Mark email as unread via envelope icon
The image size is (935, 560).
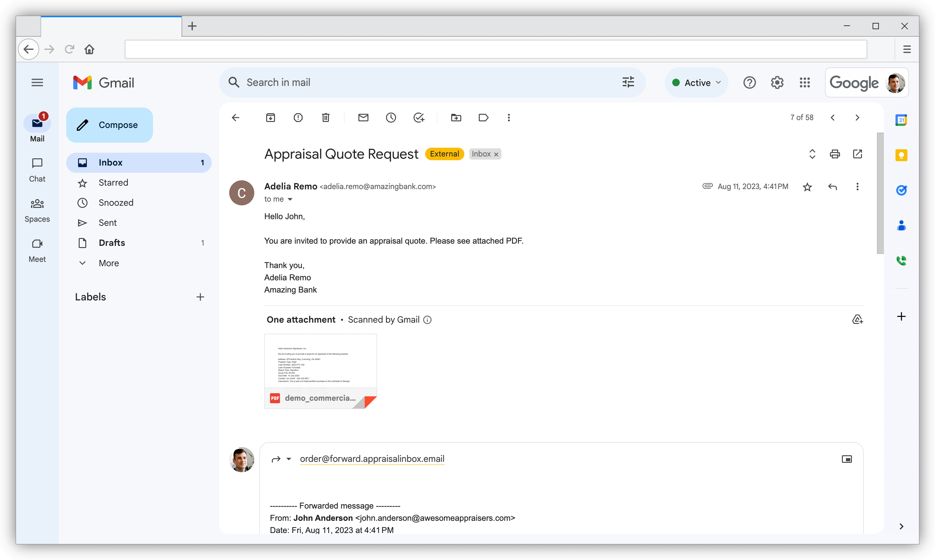tap(363, 118)
